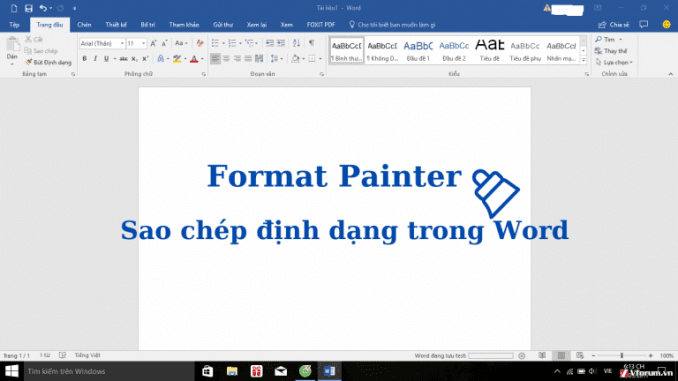Image resolution: width=678 pixels, height=381 pixels.
Task: Create new document from quick access
Action: pos(14,8)
